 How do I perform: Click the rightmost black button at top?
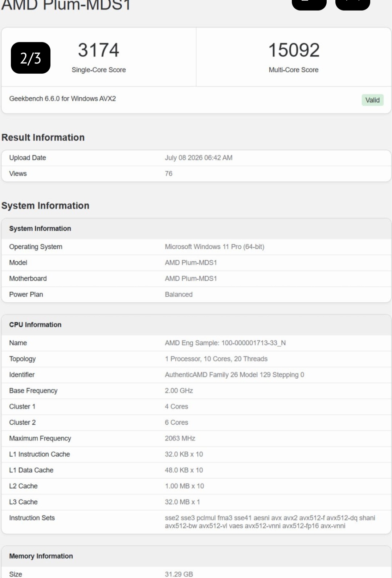coord(353,4)
